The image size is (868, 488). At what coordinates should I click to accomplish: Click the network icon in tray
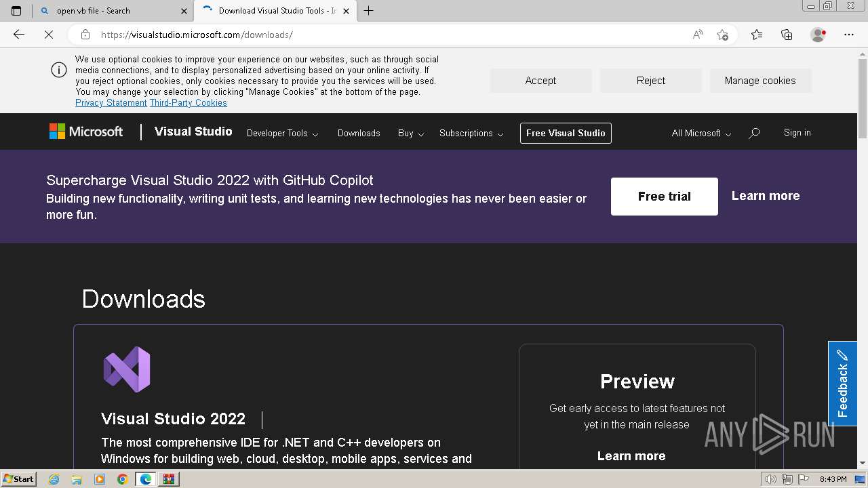[x=787, y=479]
